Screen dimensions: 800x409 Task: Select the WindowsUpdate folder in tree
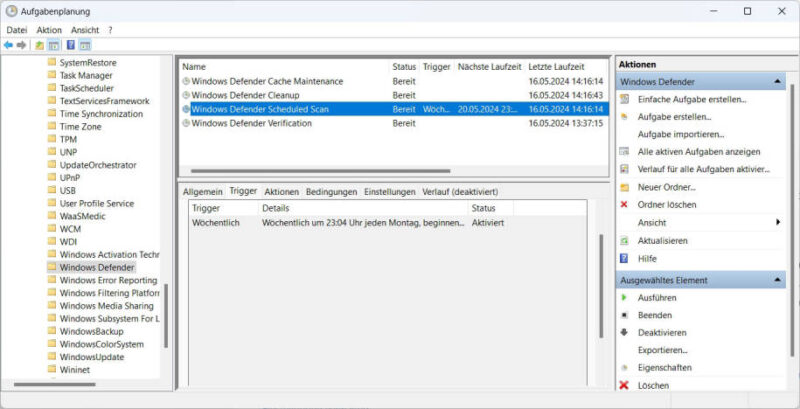coord(91,357)
